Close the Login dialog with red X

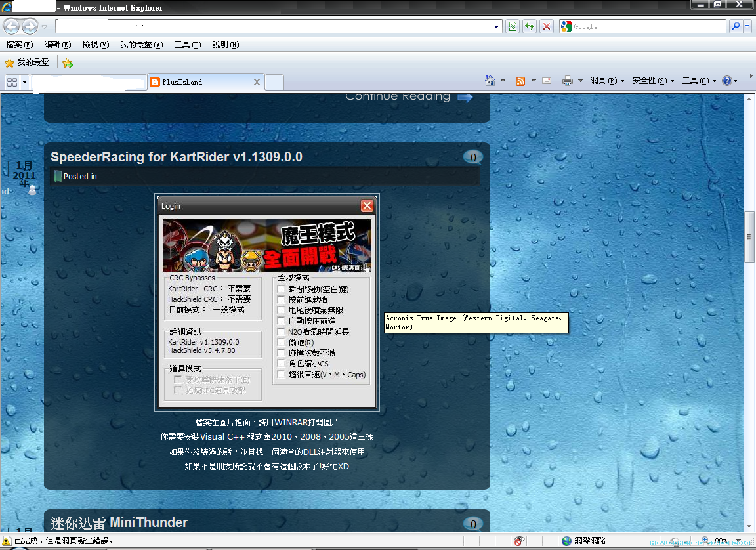tap(367, 206)
